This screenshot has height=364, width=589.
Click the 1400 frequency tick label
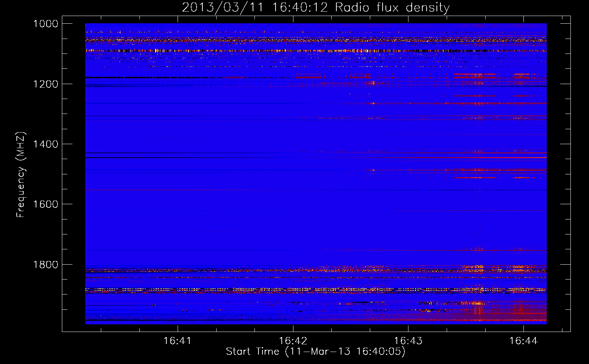46,144
